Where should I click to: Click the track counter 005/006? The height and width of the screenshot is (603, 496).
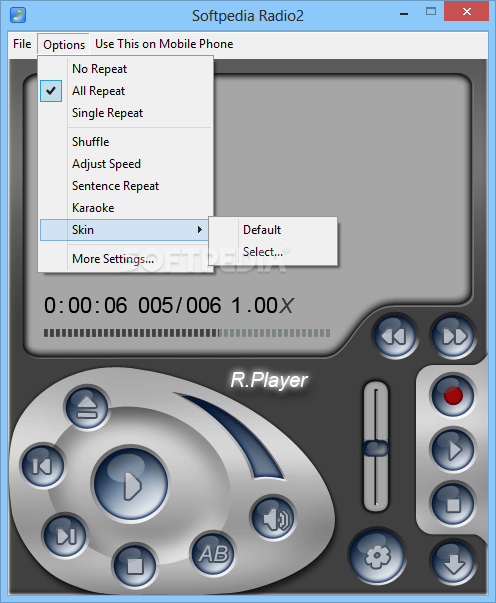(180, 305)
